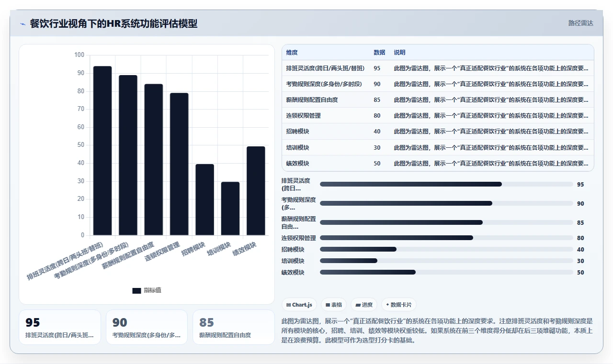Click the 连锁权限管理 progress bar
This screenshot has height=364, width=613.
(x=446, y=238)
